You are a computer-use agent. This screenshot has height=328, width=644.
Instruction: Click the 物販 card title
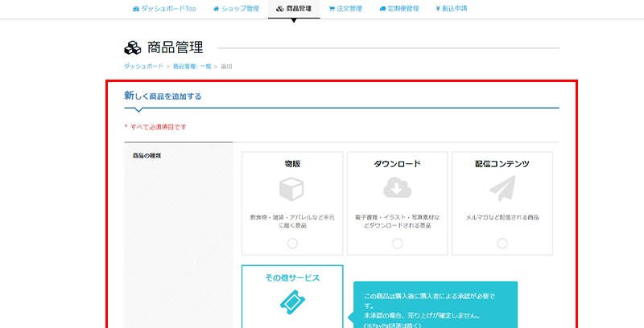(291, 163)
